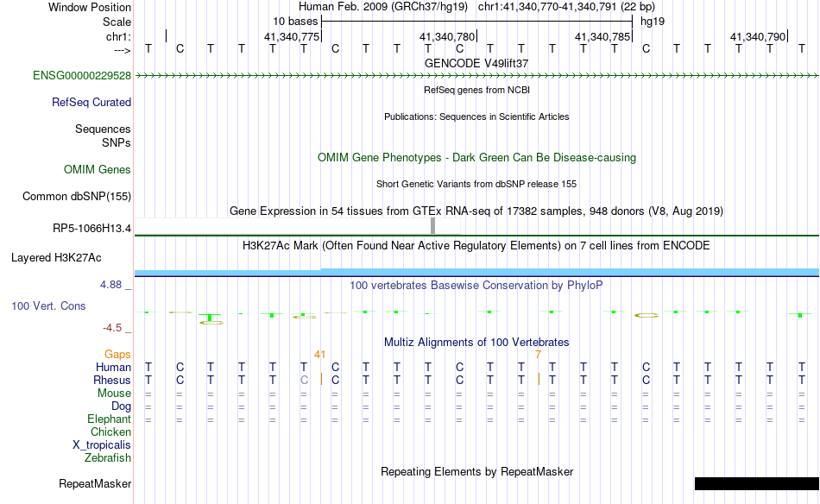The height and width of the screenshot is (504, 820).
Task: Click the black RepeatMasker element block
Action: (756, 483)
